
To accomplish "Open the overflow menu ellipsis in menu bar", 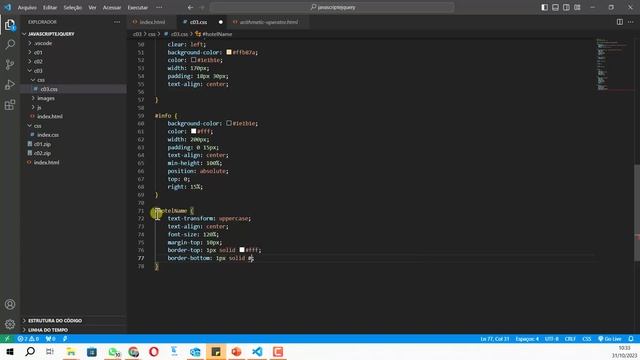I will point(159,7).
